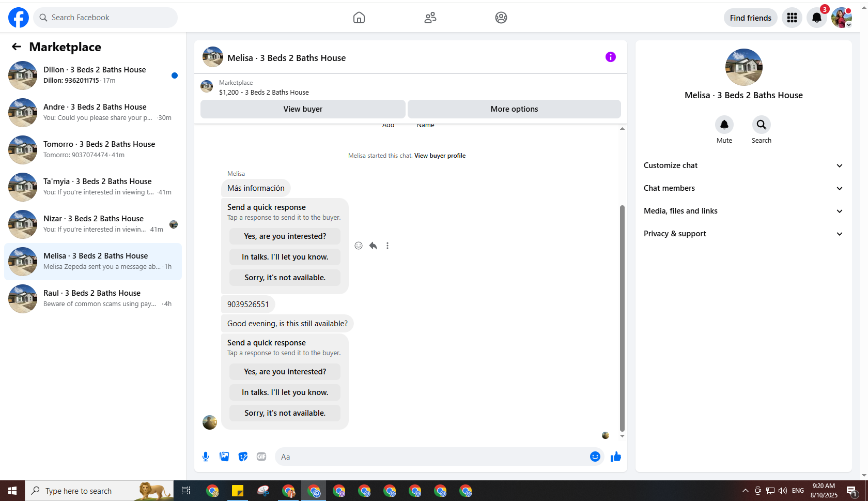
Task: Send last 'Yes, are you interested?' quick response
Action: click(x=285, y=372)
